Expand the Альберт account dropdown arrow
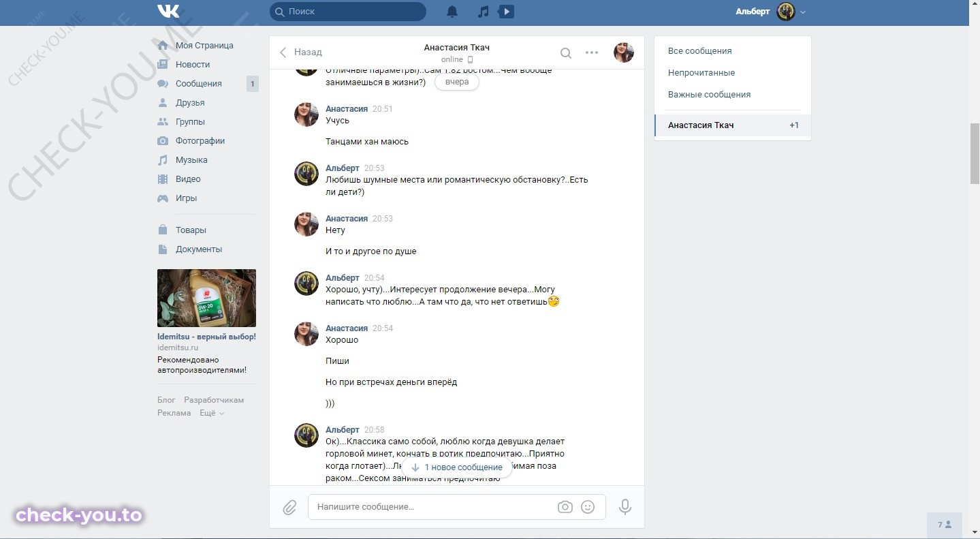 (803, 12)
